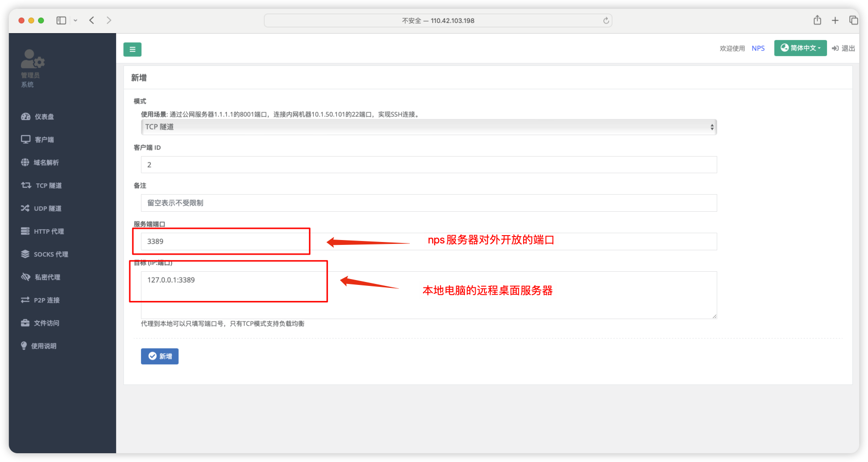Click the 私密代理 eye-slash icon
This screenshot has height=462, width=868.
pos(25,277)
